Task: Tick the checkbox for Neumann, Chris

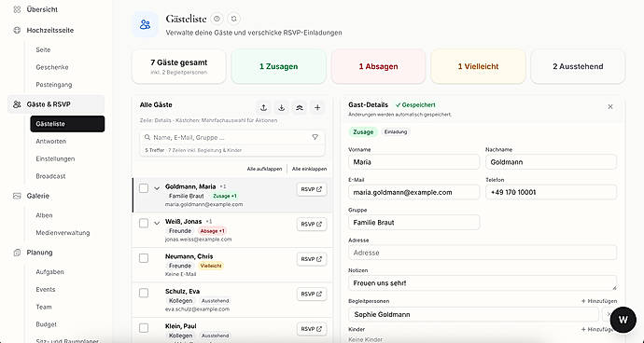Action: (x=144, y=258)
